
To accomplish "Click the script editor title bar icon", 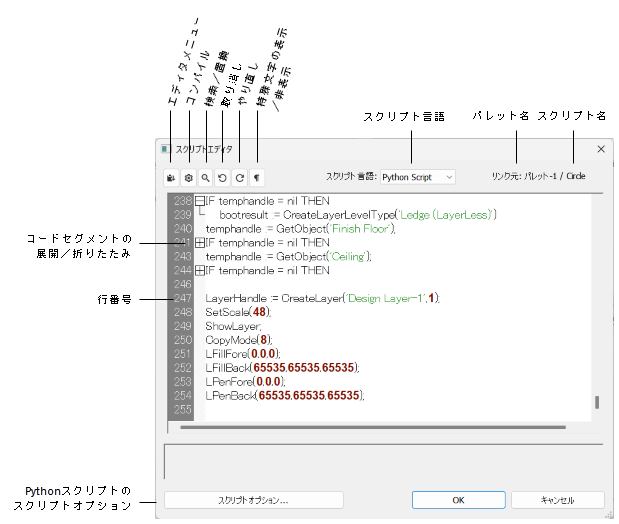I will (166, 149).
